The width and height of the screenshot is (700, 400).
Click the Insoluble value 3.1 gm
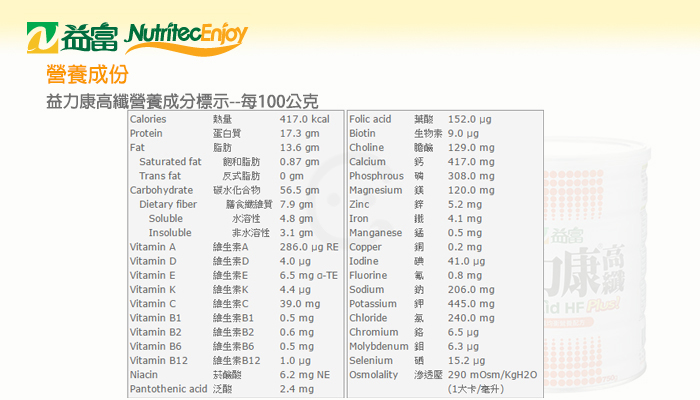[296, 233]
